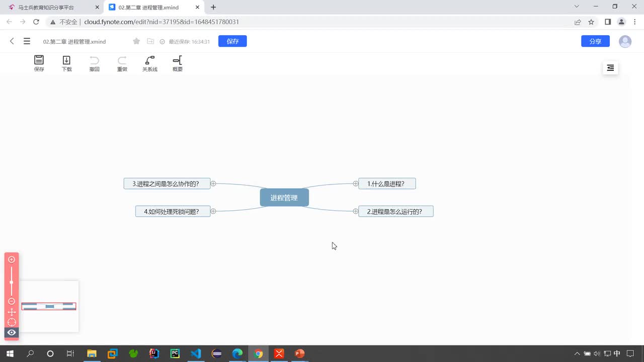644x362 pixels.
Task: Open a new browser tab
Action: [x=213, y=7]
